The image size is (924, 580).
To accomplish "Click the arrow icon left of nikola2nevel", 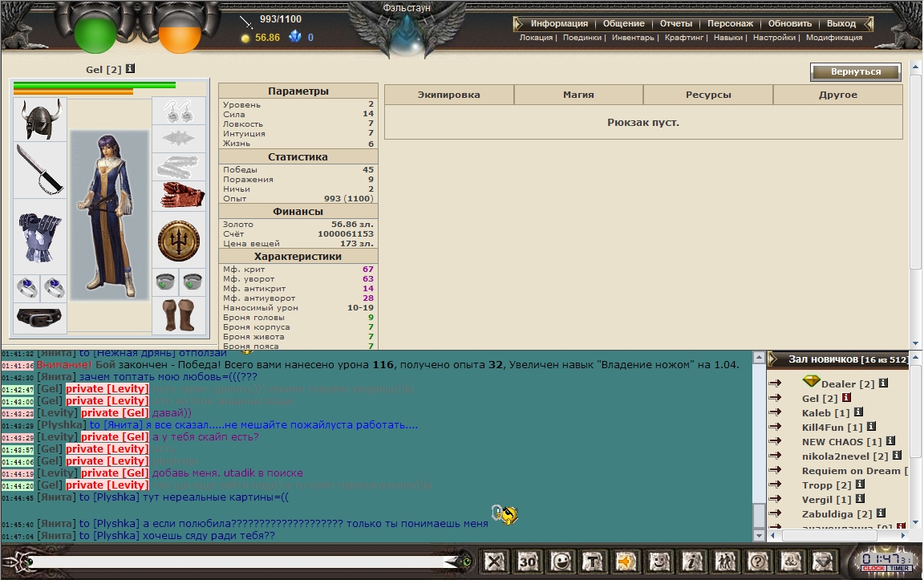I will [x=776, y=455].
